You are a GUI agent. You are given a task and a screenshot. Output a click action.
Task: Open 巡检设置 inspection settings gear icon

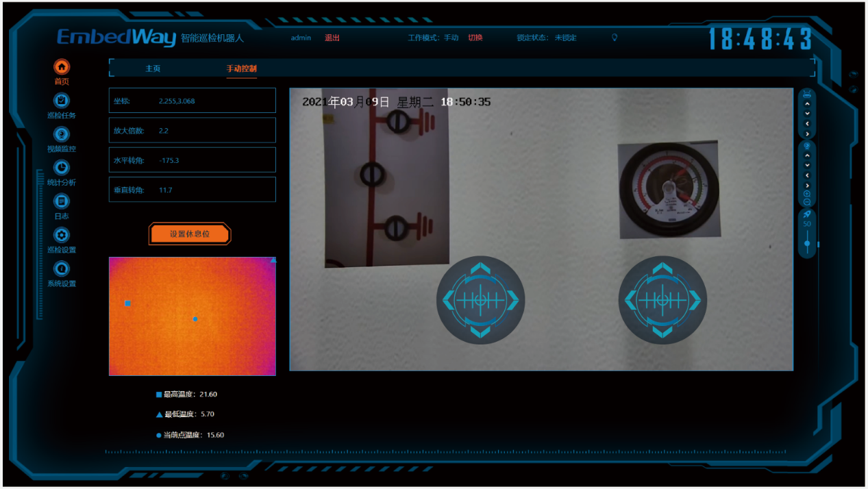coord(62,235)
